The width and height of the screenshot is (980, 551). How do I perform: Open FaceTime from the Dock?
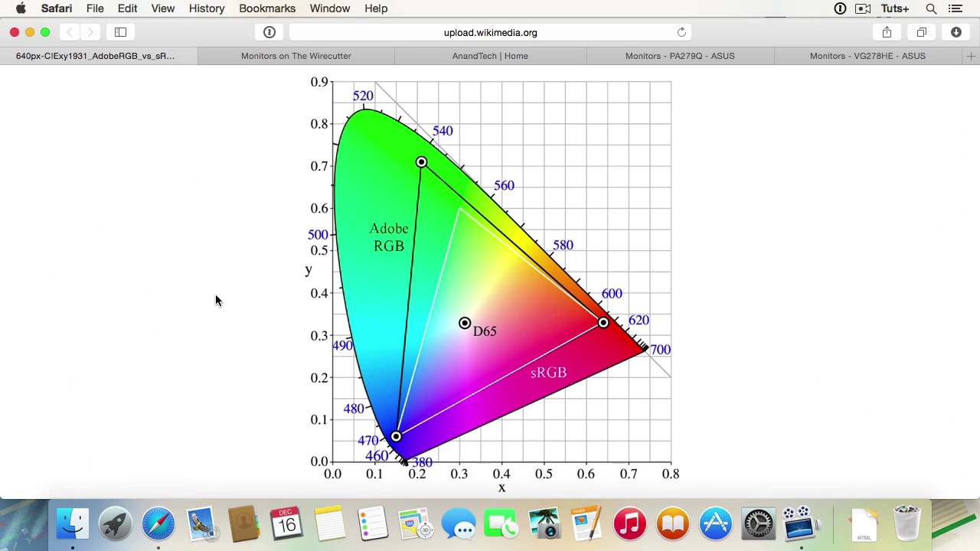coord(501,524)
